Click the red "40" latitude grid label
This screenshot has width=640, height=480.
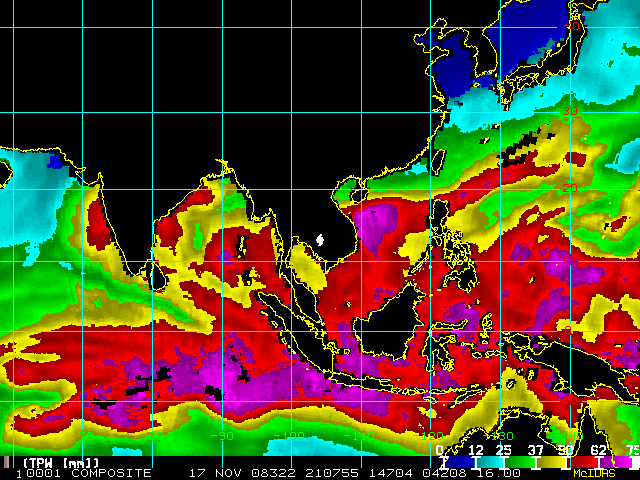click(572, 26)
